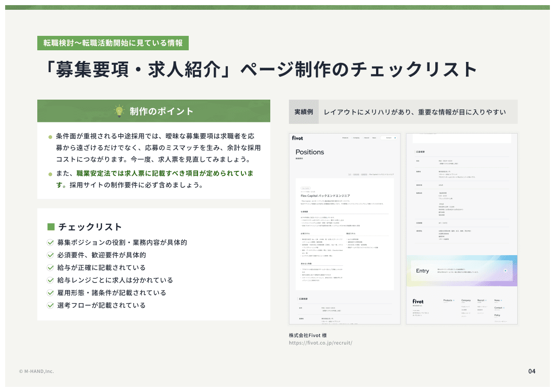Open the Company item in the header navigation

pos(356,138)
